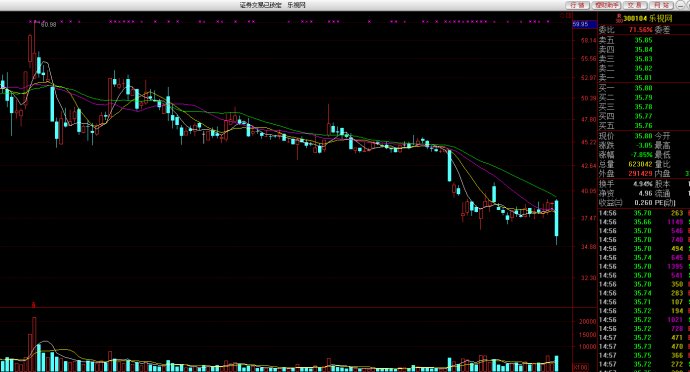
Task: Toggle the PE(动) dynamic PE label
Action: pos(665,203)
